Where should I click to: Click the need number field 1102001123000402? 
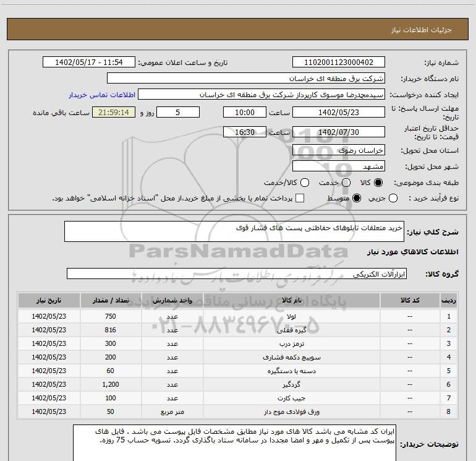[x=339, y=62]
